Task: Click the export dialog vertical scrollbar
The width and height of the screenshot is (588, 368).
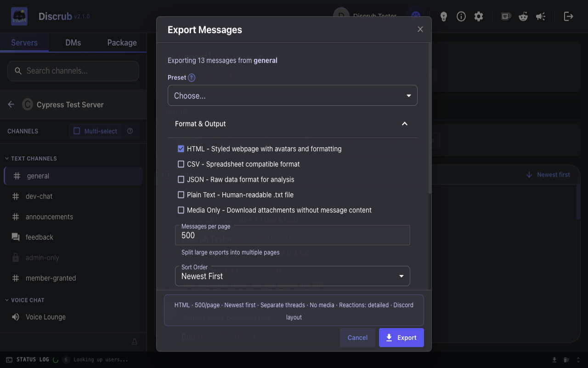Action: (430, 118)
